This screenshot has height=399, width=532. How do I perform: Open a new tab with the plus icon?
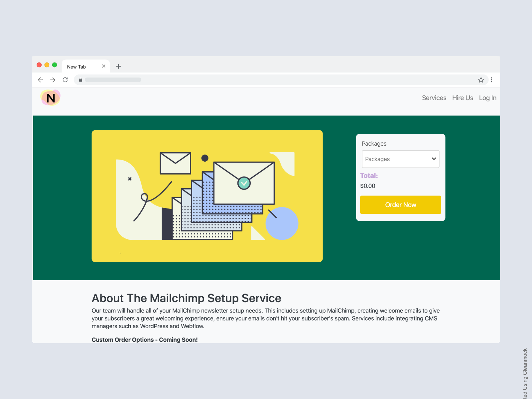pos(118,66)
